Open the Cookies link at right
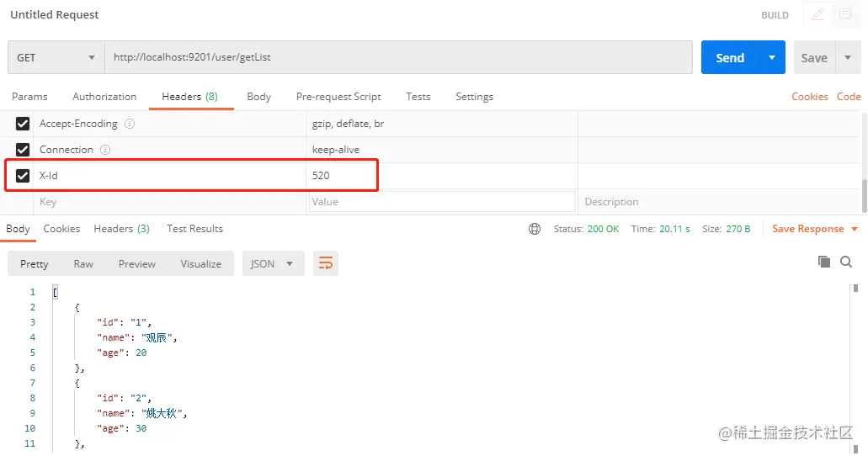 pos(810,97)
